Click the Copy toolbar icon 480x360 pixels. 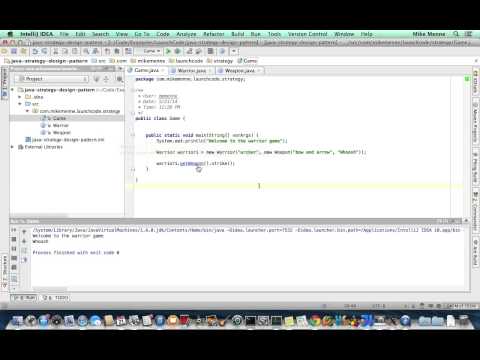pyautogui.click(x=65, y=51)
